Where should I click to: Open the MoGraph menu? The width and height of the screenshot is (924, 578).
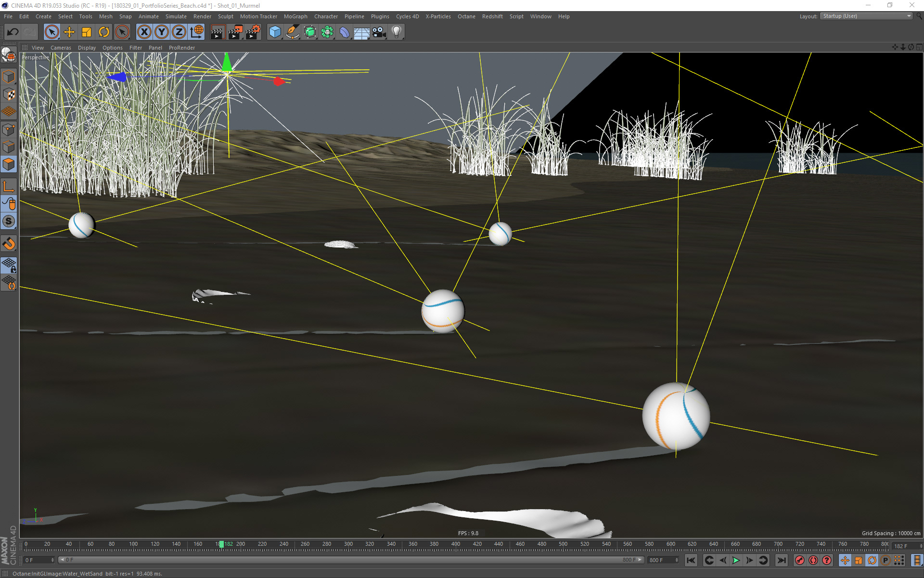pos(295,16)
